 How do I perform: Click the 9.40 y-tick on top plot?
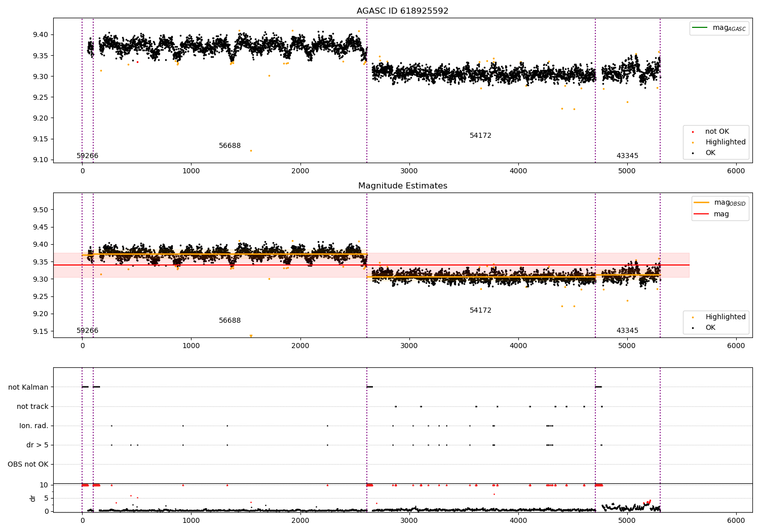(x=41, y=34)
